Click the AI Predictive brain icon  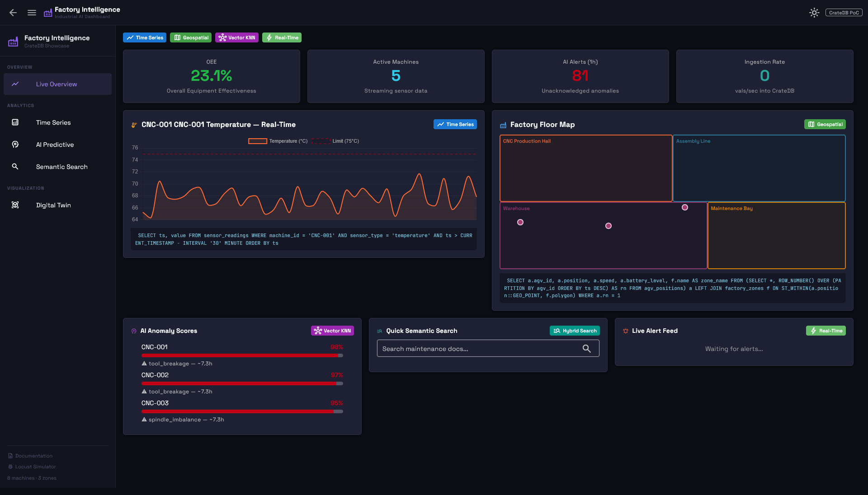point(15,145)
